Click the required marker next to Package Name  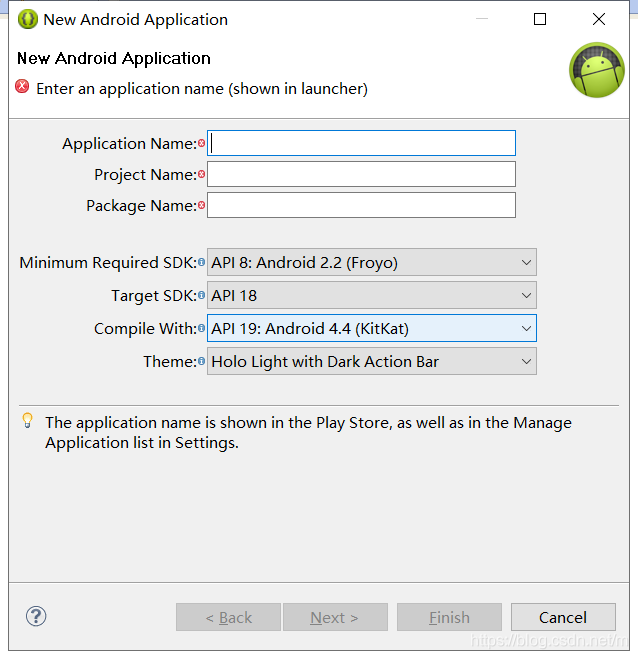(x=202, y=205)
